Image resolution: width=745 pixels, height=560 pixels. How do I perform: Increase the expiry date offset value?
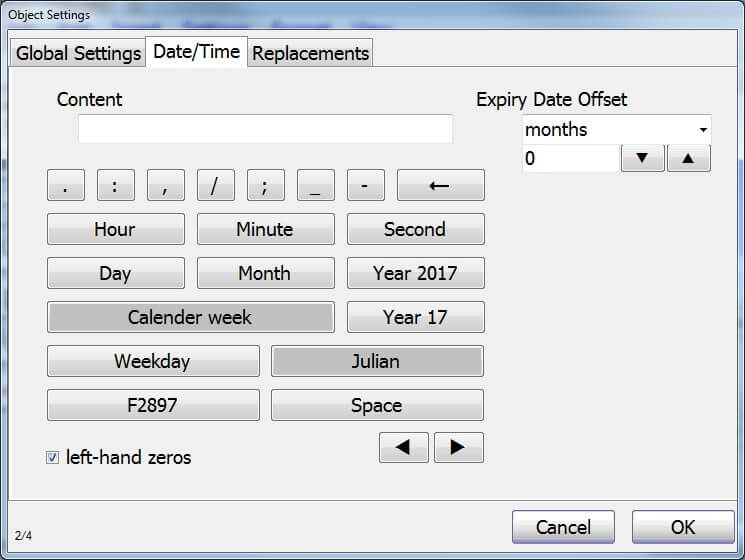point(688,159)
